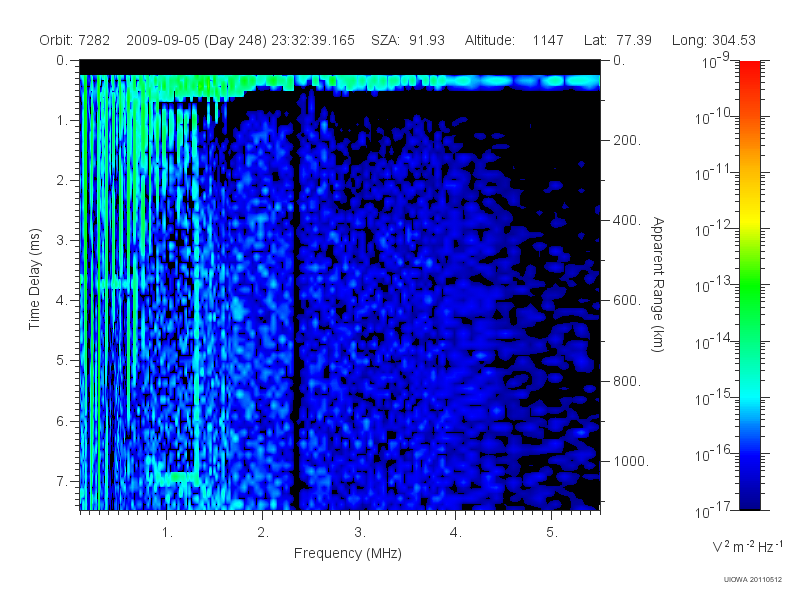Click the apparent range tick label '600.'
This screenshot has width=800, height=600.
627,301
